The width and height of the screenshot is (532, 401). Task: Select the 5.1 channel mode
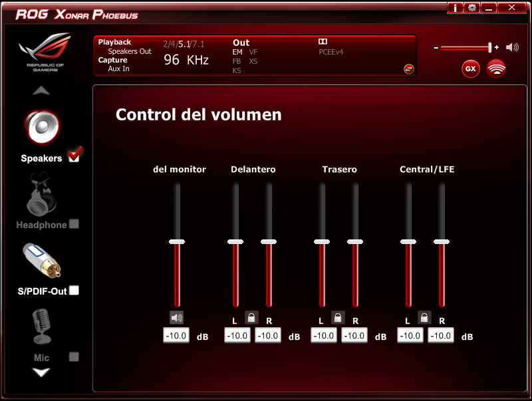184,44
